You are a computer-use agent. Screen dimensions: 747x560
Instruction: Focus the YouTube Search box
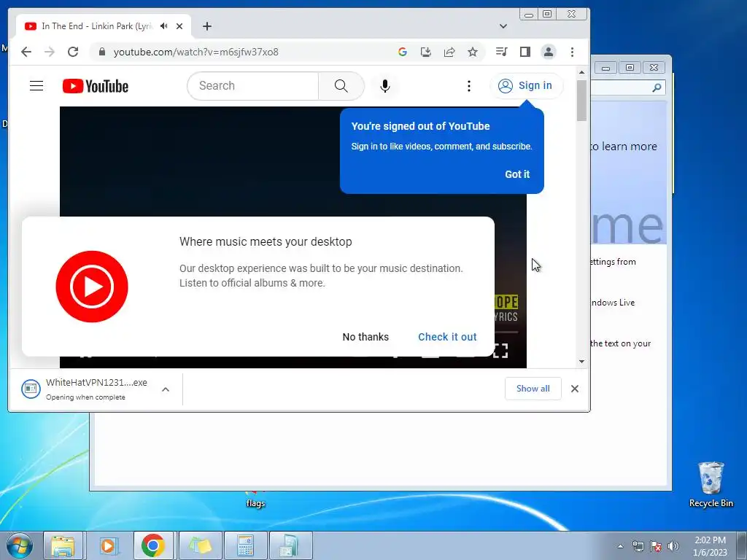253,86
